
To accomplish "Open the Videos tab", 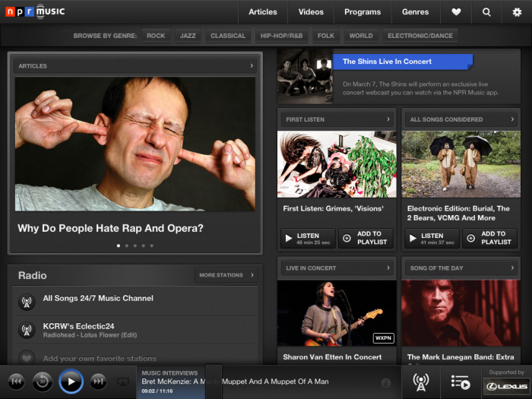I will [311, 12].
